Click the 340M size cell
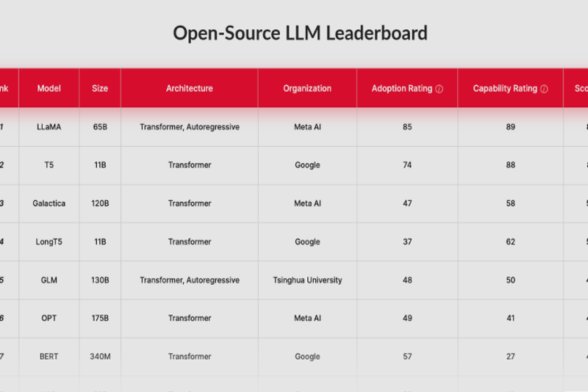The image size is (588, 392). click(100, 357)
